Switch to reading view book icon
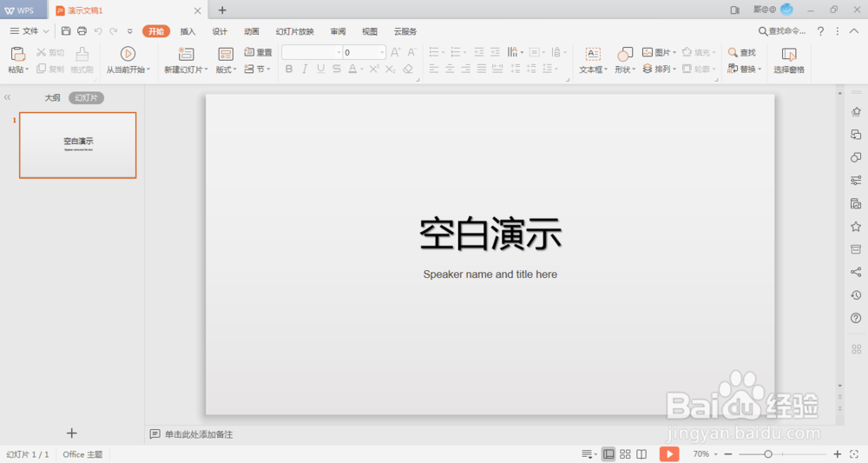868x463 pixels. click(x=641, y=454)
